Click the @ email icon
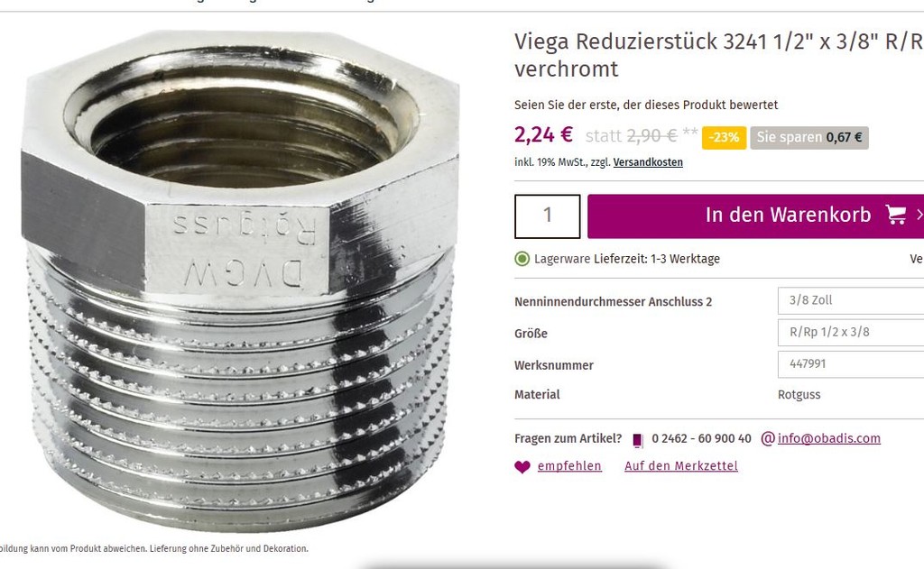Image resolution: width=924 pixels, height=569 pixels. (768, 438)
